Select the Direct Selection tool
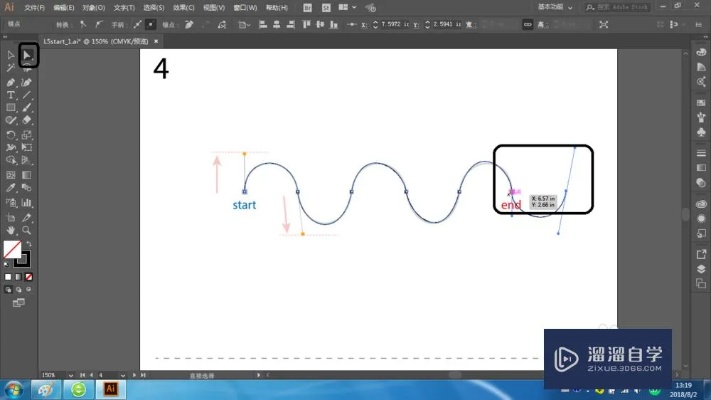The image size is (711, 400). click(x=27, y=55)
